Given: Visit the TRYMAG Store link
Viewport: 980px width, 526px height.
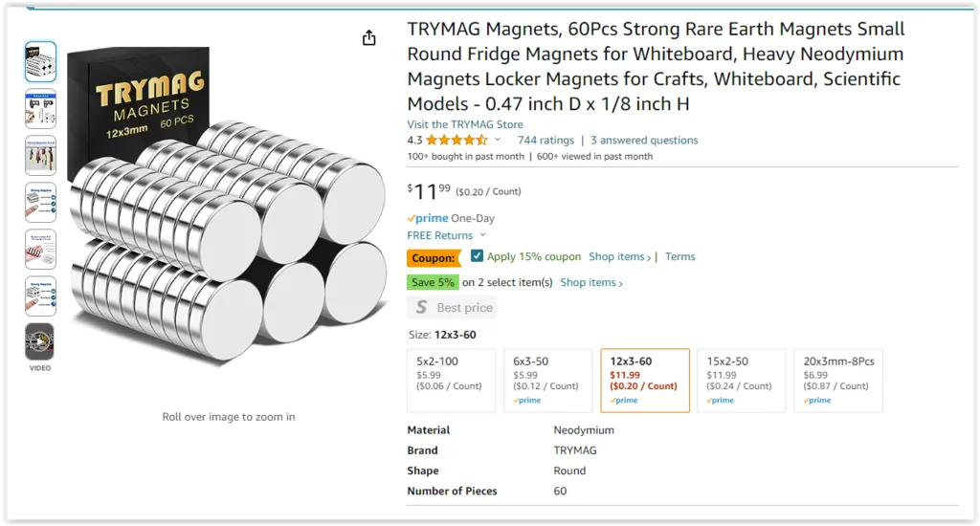Looking at the screenshot, I should coord(465,124).
